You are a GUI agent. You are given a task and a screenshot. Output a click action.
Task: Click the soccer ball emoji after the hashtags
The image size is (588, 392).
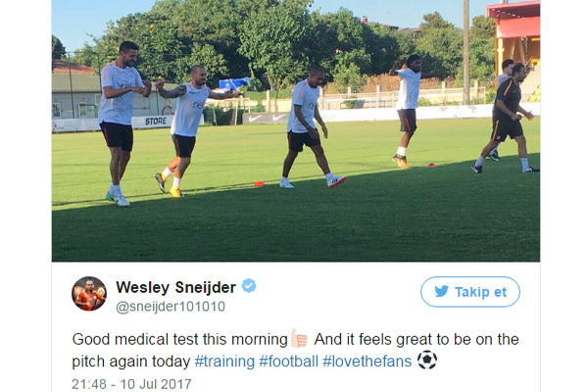click(427, 360)
